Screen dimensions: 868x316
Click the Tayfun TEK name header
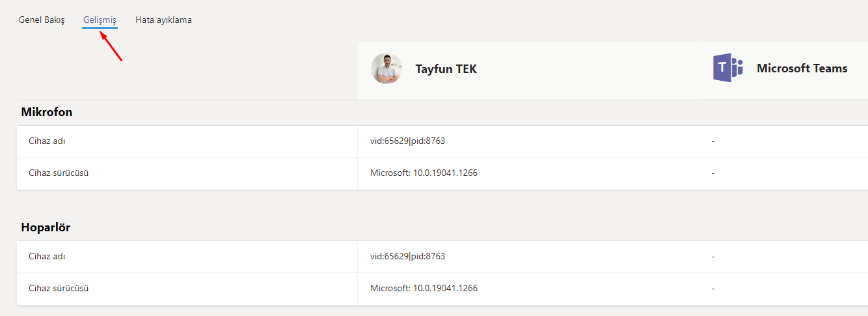[446, 68]
